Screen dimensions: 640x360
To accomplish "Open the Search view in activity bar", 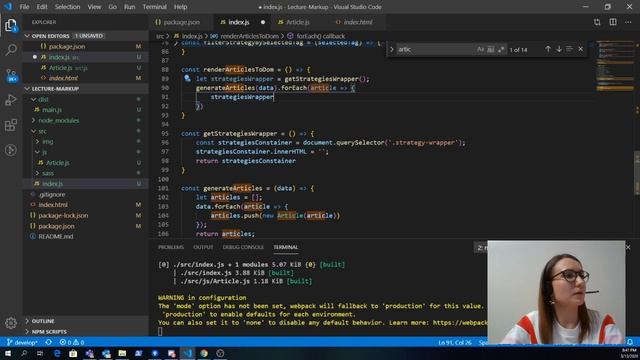I will coord(11,50).
